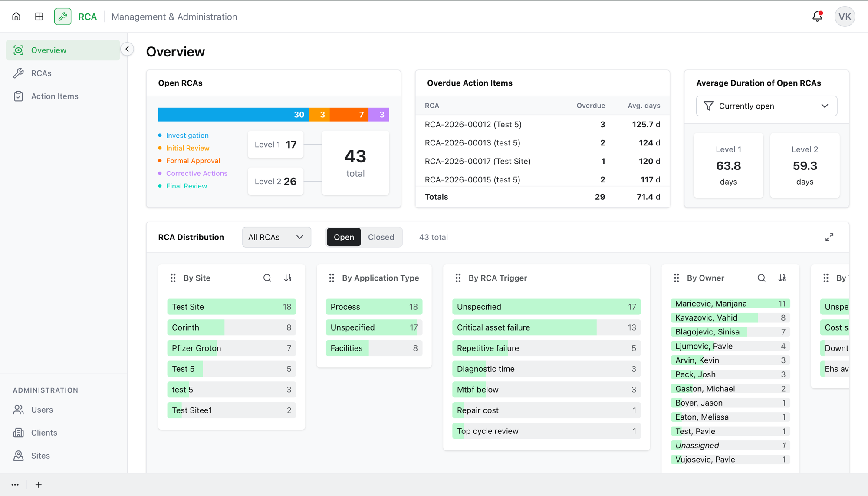Select the Level 1 count box
868x496 pixels.
276,145
